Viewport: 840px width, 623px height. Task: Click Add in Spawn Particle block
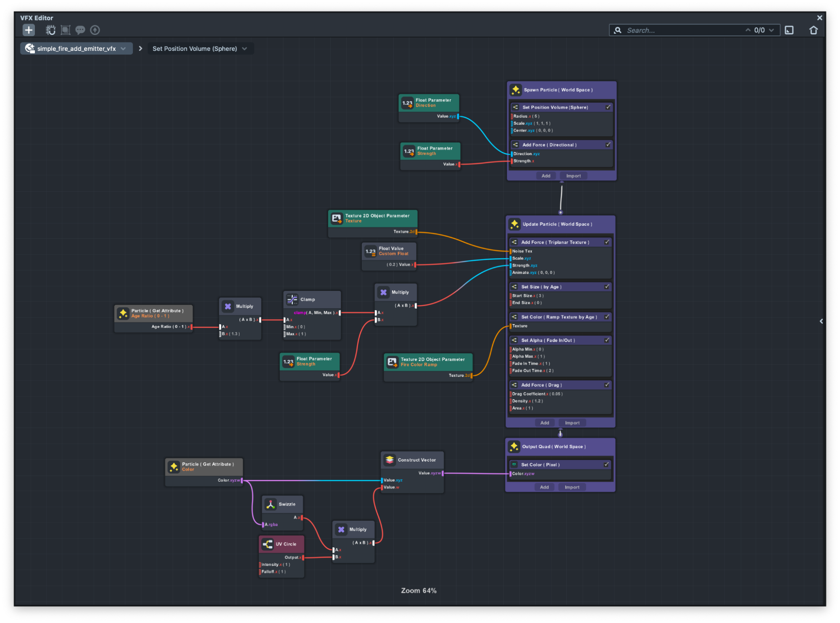545,176
